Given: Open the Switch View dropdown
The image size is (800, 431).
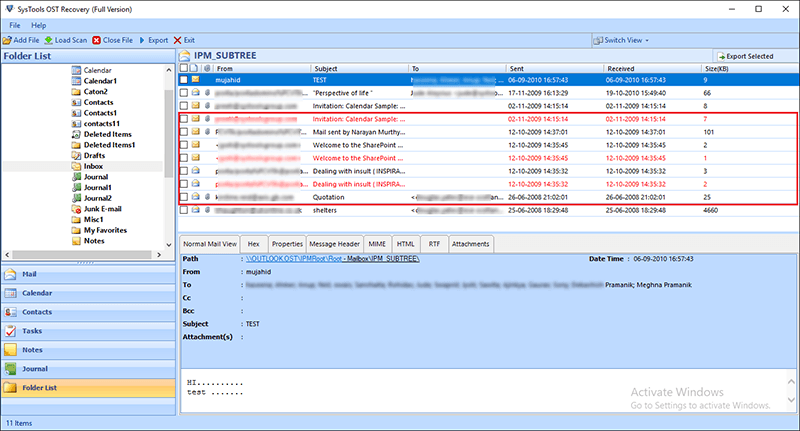Looking at the screenshot, I should pyautogui.click(x=621, y=40).
